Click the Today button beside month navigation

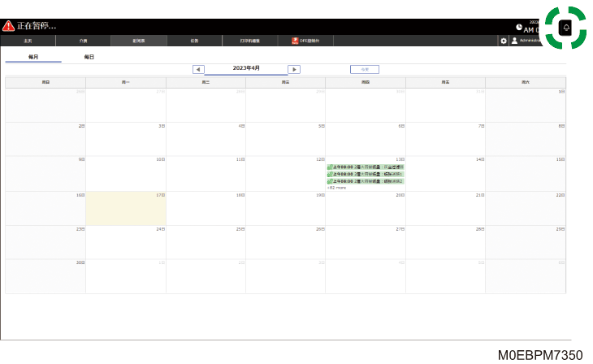(x=365, y=69)
